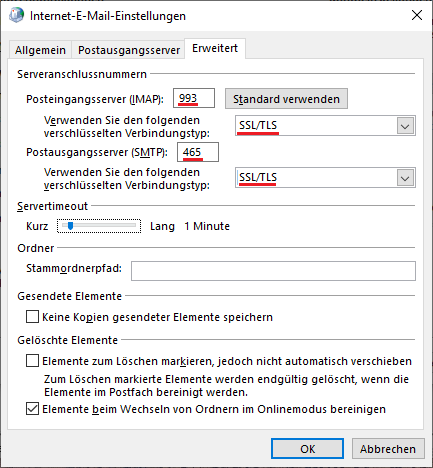Click the Outlook globe icon in title bar
This screenshot has width=433, height=468.
16,16
